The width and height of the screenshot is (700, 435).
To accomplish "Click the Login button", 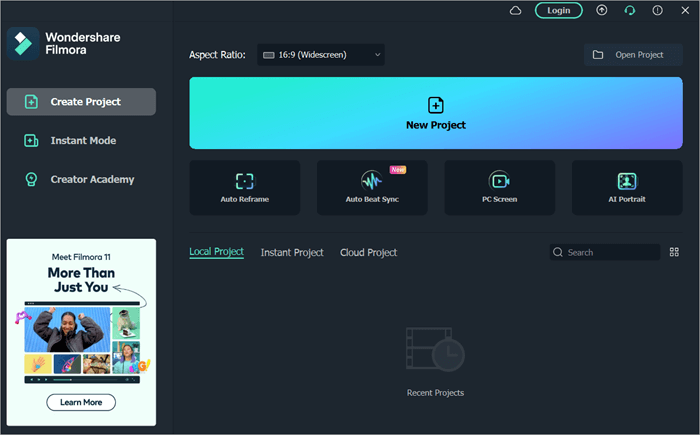I will (559, 10).
